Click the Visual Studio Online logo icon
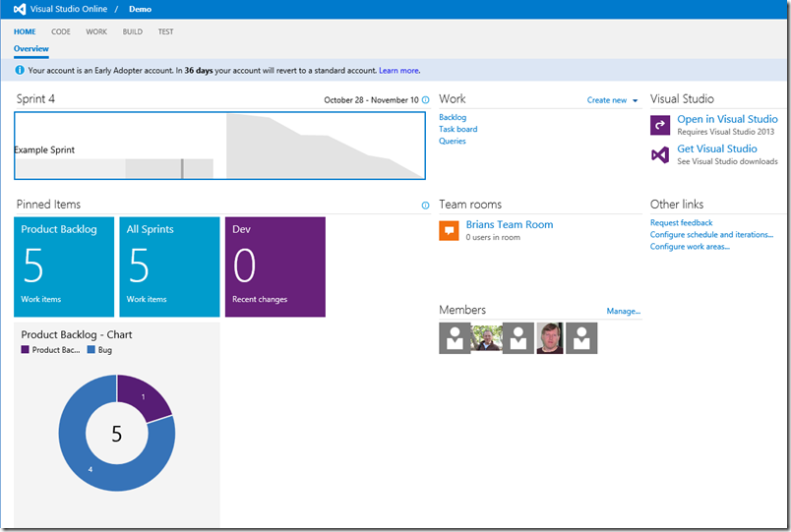This screenshot has height=532, width=791. pos(19,9)
